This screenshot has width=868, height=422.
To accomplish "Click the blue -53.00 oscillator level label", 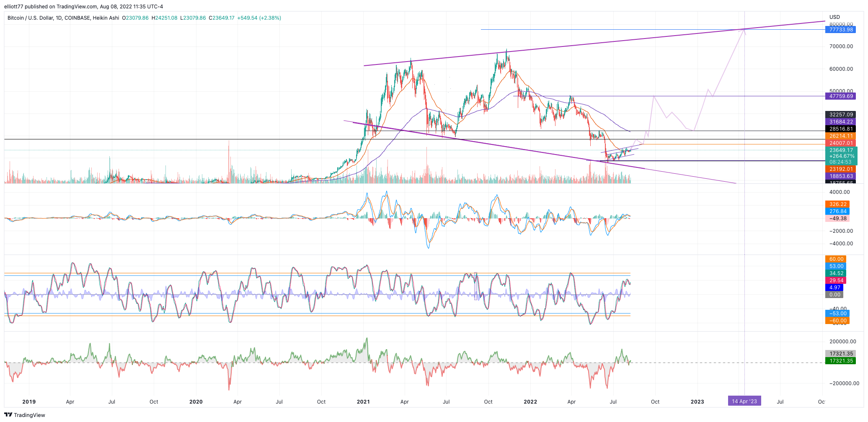I will [837, 314].
